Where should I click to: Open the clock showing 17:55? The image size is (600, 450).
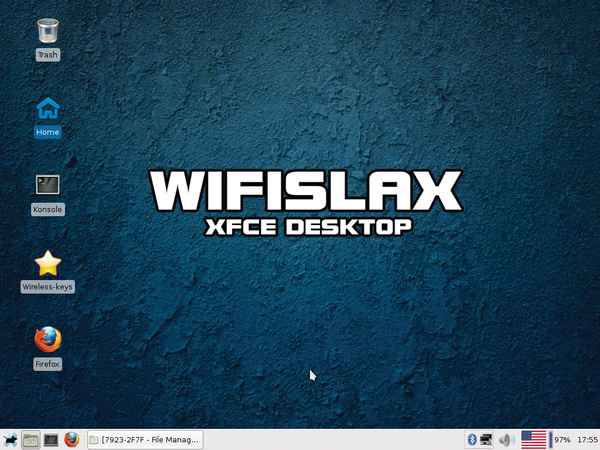tap(587, 440)
